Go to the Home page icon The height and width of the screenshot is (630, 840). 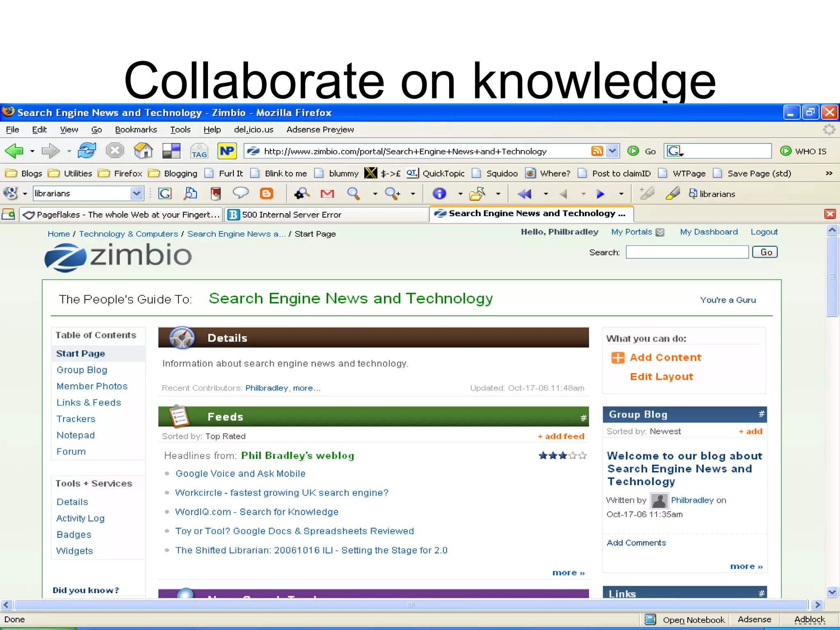click(143, 151)
